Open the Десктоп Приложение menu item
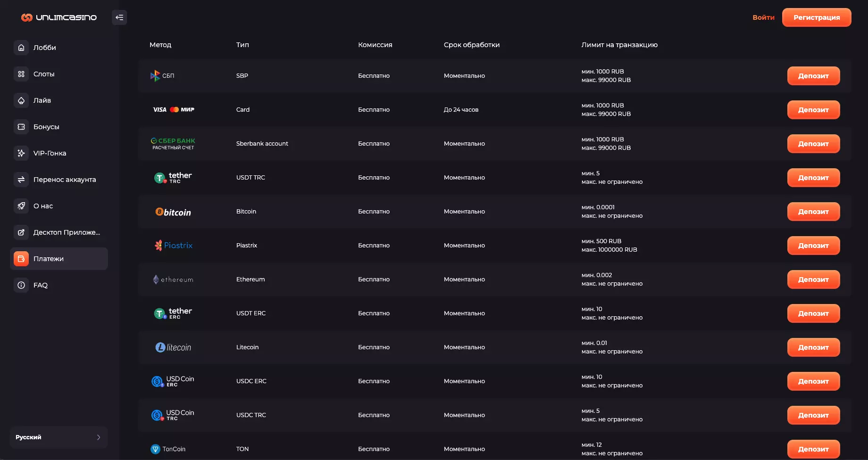868x460 pixels. click(67, 232)
